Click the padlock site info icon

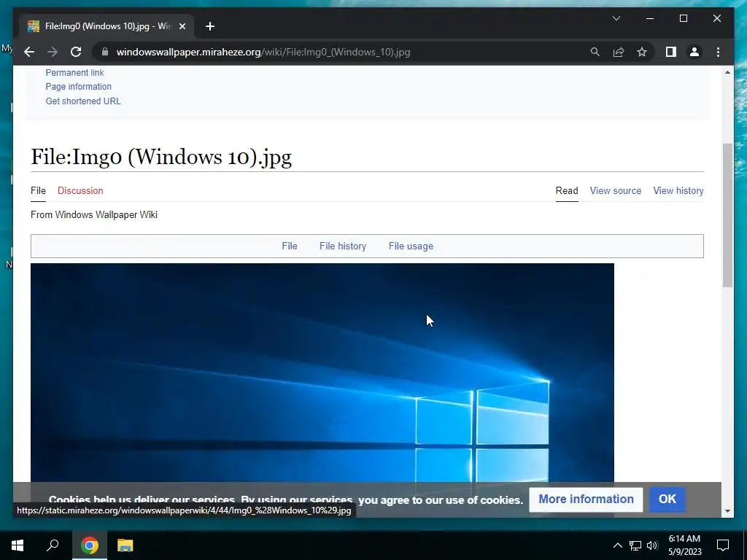(105, 52)
